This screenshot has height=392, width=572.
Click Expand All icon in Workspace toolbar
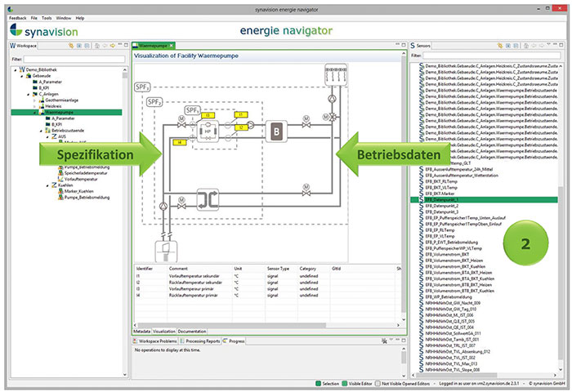click(79, 46)
